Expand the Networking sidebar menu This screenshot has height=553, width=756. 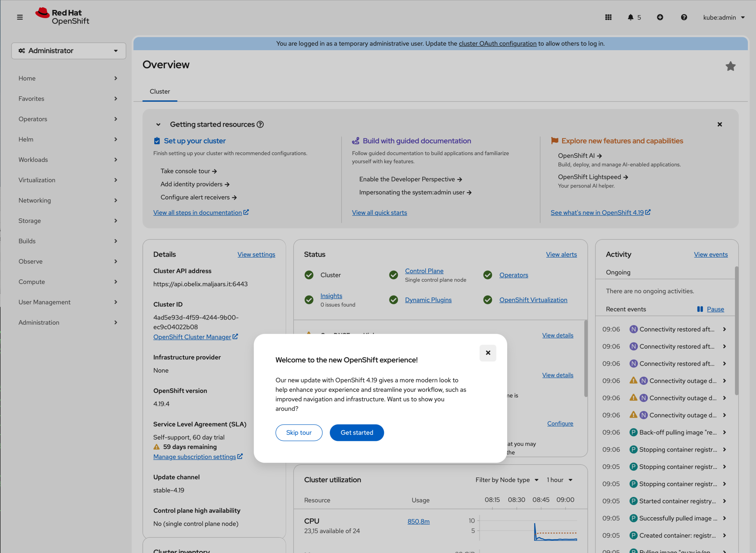[69, 200]
